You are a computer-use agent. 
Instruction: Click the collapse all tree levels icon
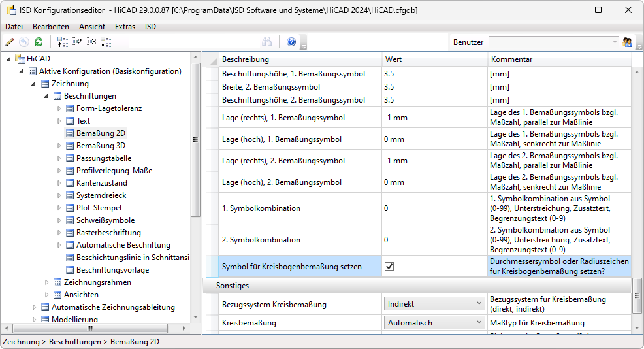coord(63,42)
